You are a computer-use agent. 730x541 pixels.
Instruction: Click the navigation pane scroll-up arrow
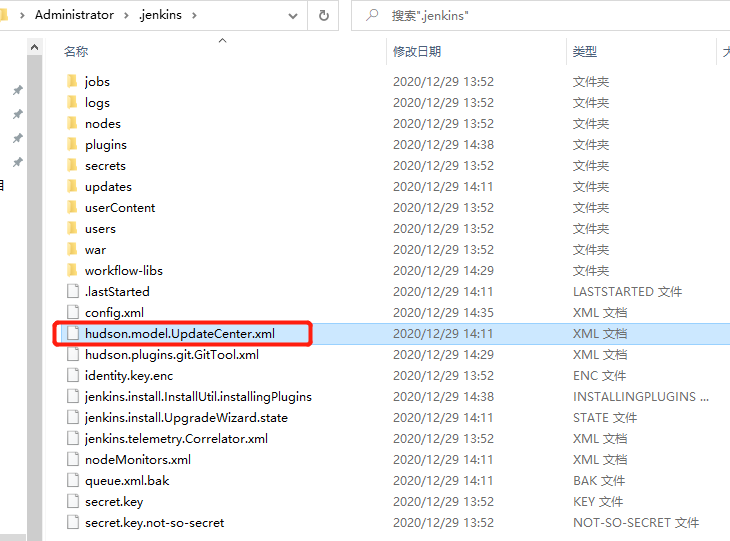click(x=34, y=47)
